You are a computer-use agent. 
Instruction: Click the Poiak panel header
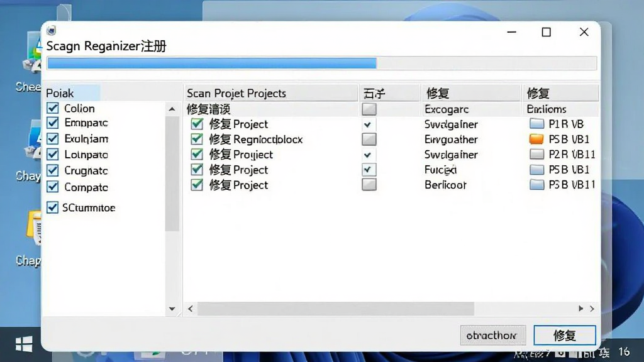pyautogui.click(x=72, y=93)
